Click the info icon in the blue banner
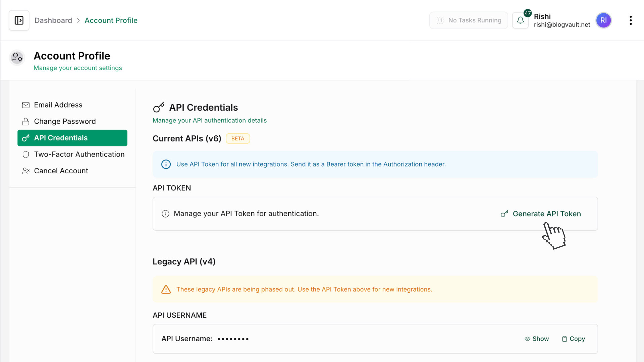 (x=166, y=164)
